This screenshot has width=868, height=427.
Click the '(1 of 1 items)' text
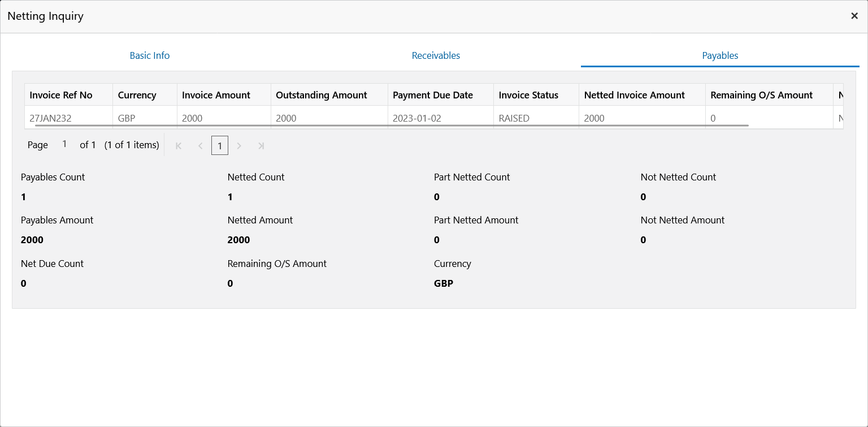pos(132,145)
